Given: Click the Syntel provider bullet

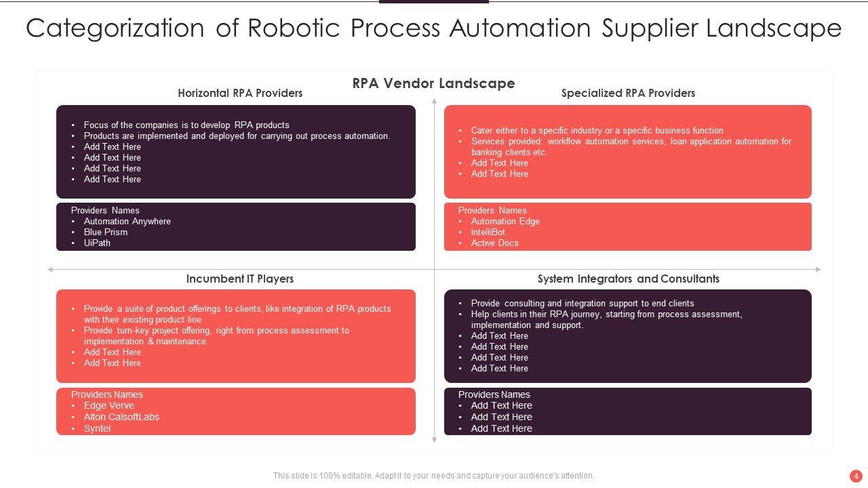Looking at the screenshot, I should (97, 428).
